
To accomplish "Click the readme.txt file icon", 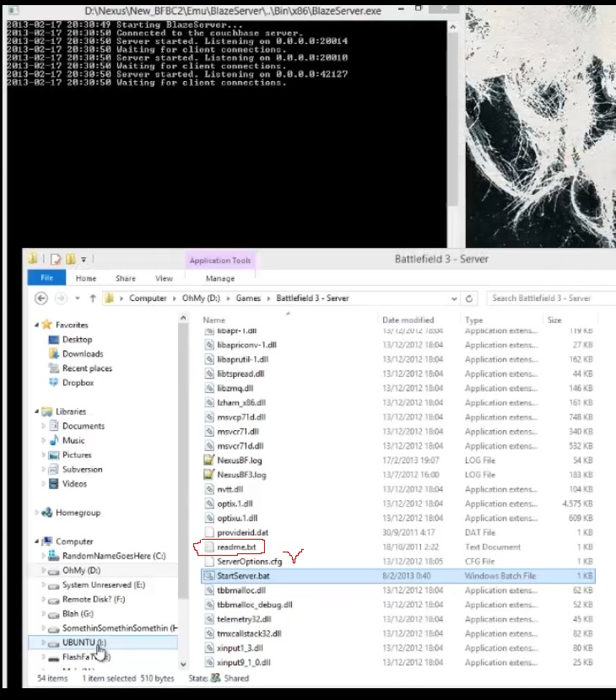I will [x=208, y=547].
